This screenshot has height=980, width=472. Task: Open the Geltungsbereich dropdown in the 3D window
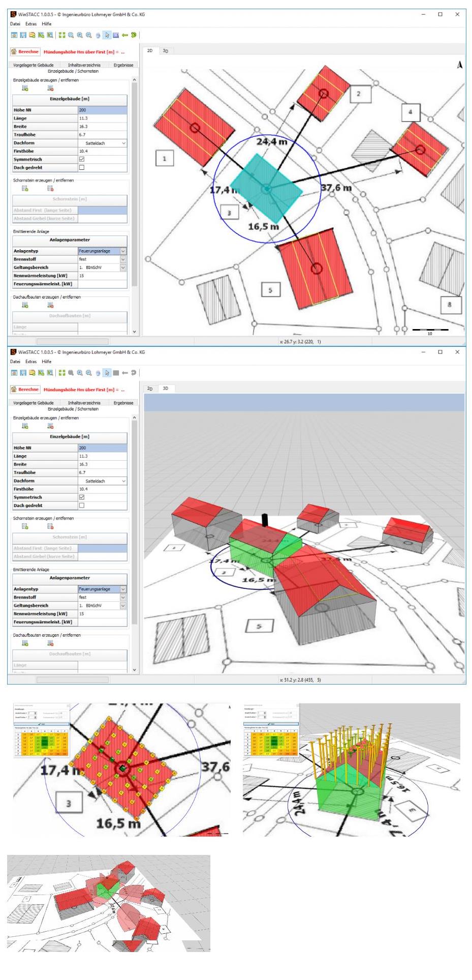point(123,606)
